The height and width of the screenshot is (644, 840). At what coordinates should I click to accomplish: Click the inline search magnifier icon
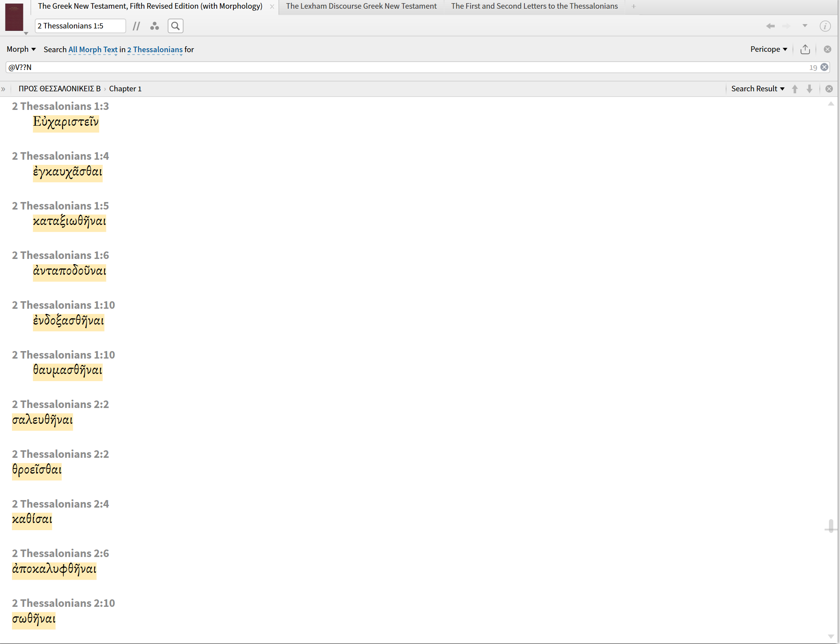pyautogui.click(x=175, y=26)
